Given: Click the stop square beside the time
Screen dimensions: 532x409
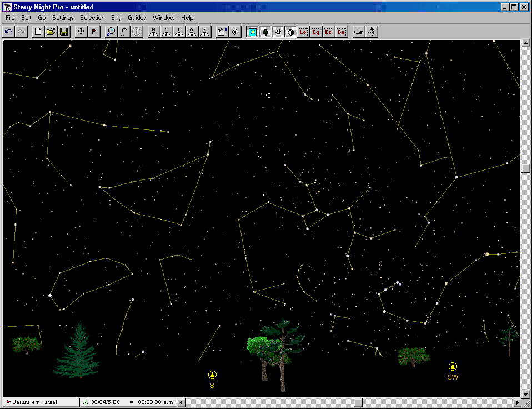Looking at the screenshot, I should pos(131,402).
